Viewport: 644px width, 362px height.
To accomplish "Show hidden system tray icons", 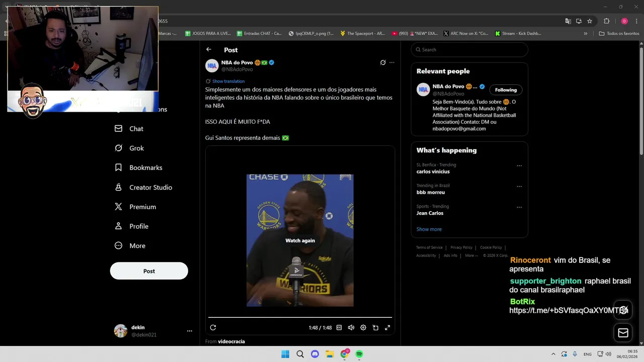I will (x=553, y=354).
